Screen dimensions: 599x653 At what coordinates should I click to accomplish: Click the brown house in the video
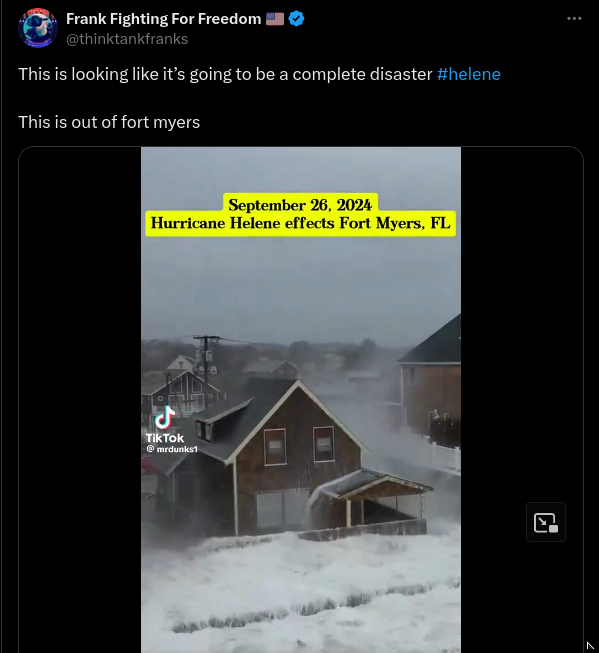[292, 458]
